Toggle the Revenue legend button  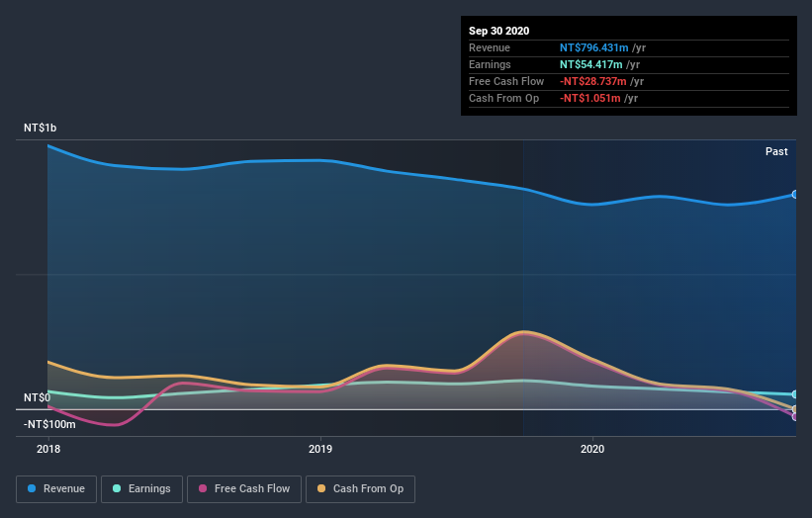(56, 489)
